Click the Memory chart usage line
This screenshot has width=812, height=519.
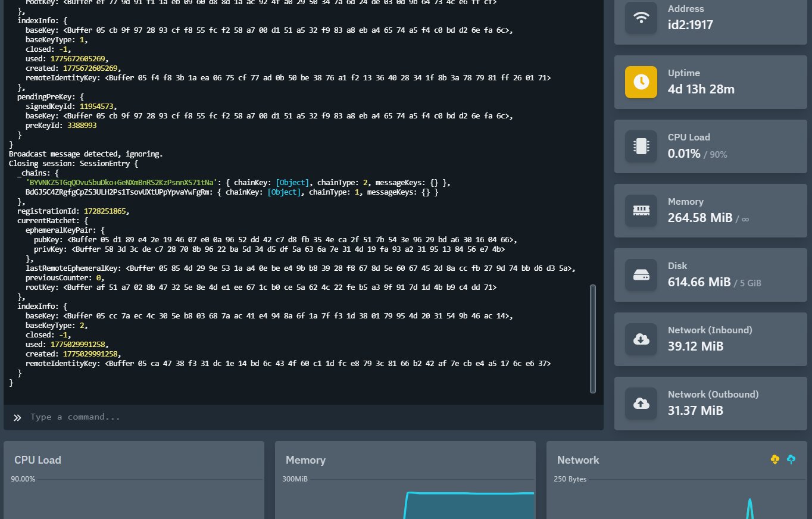tap(470, 493)
